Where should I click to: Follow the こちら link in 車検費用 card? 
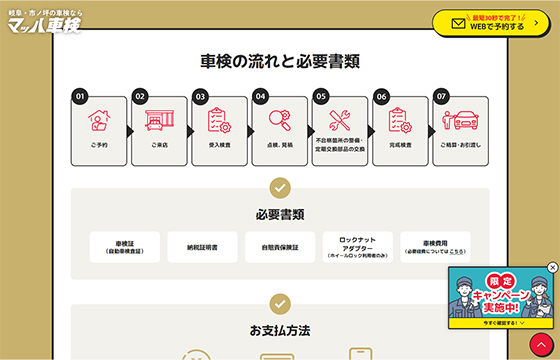click(456, 251)
